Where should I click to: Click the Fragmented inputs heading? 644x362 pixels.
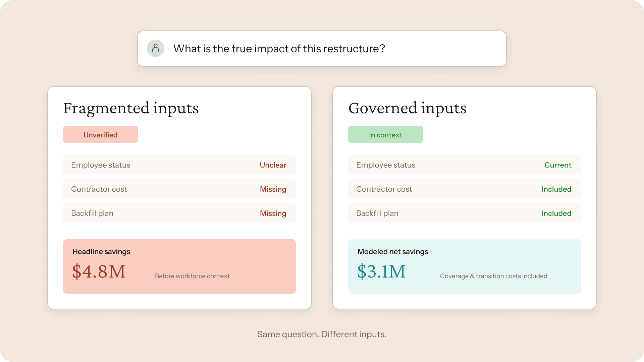(x=131, y=108)
